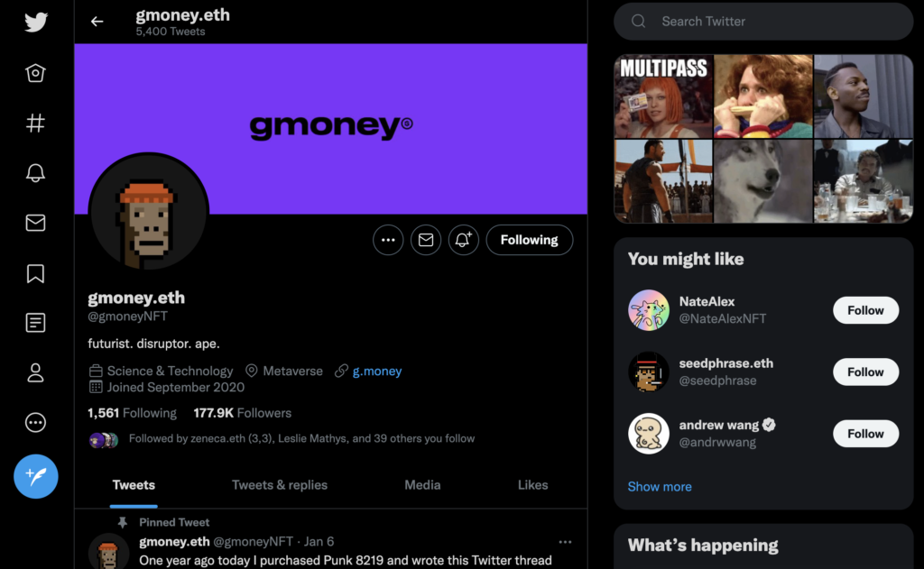Open the Twitter bird home logo
Screen dimensions: 924x569
point(36,23)
